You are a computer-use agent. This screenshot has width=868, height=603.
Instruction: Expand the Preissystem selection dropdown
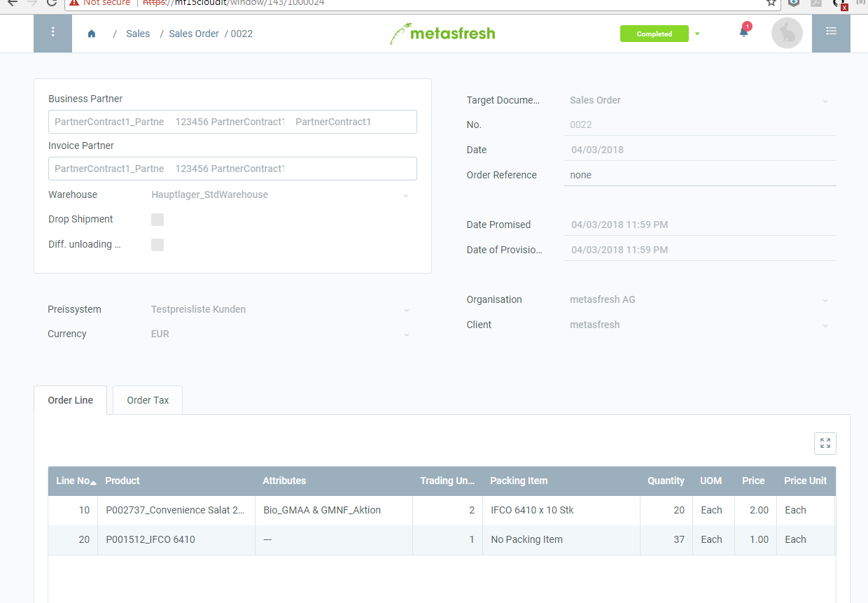406,309
